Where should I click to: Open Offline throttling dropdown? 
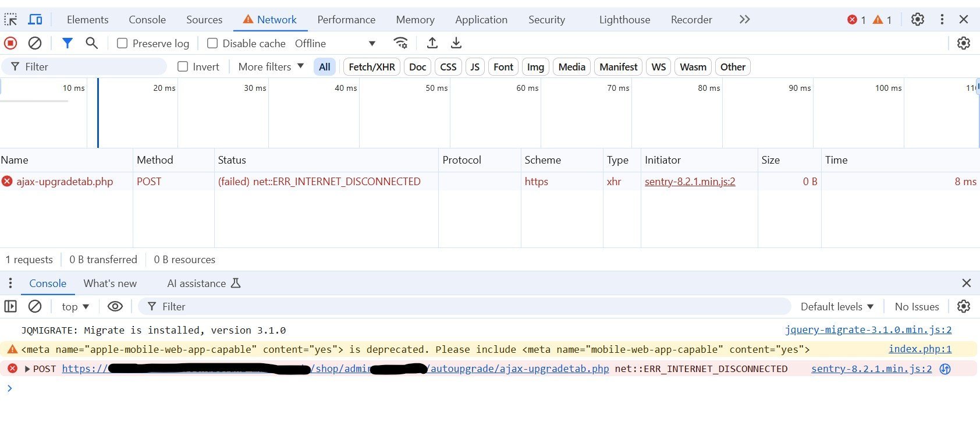[x=335, y=44]
